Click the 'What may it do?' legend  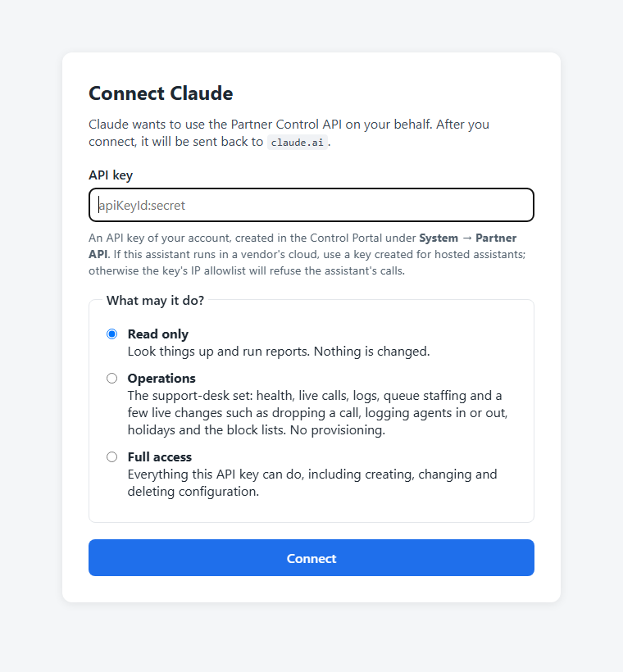point(155,301)
